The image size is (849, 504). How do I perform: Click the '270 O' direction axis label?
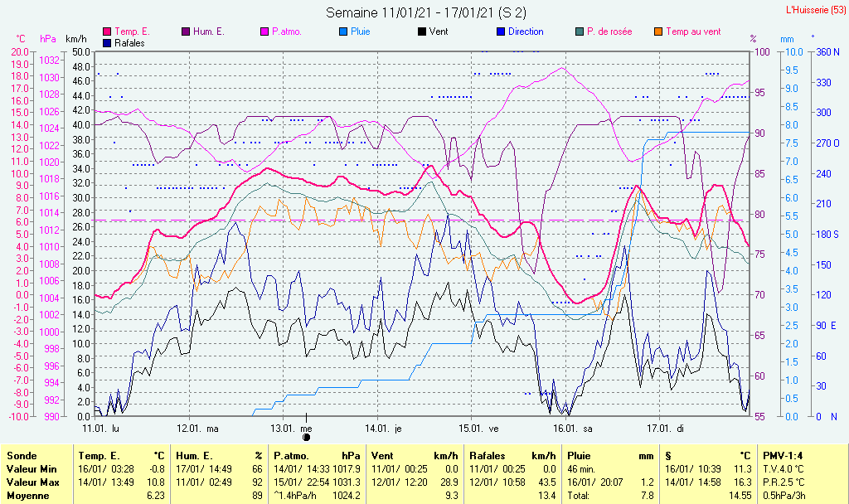pyautogui.click(x=828, y=143)
